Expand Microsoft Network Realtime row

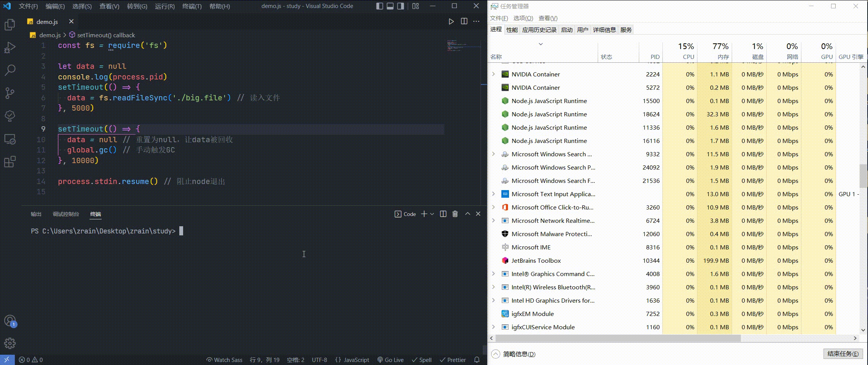point(494,221)
